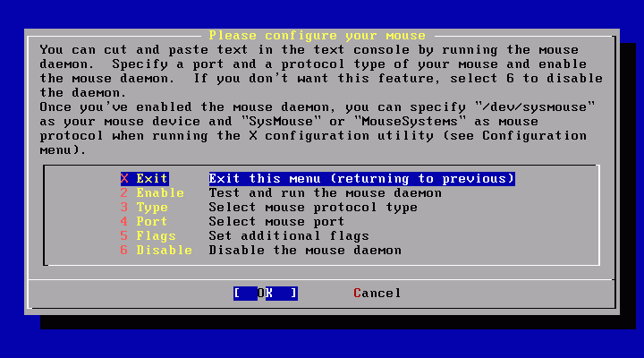Click 'Disable the mouse daemon' description
The width and height of the screenshot is (644, 358).
click(x=305, y=251)
